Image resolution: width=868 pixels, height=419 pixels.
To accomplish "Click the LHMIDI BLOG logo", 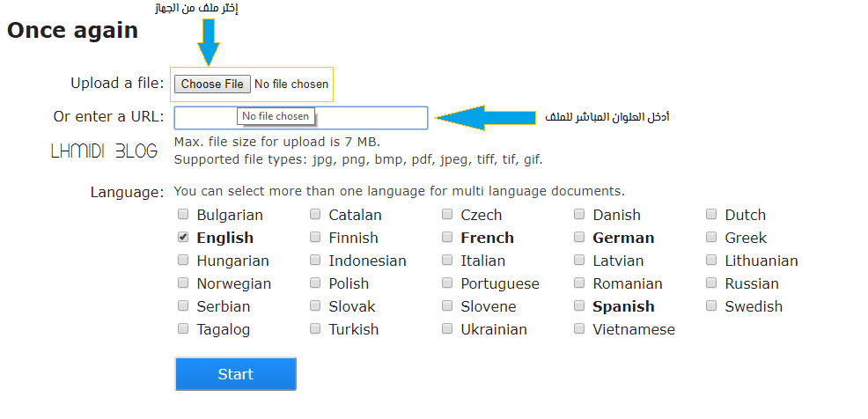I will click(104, 151).
